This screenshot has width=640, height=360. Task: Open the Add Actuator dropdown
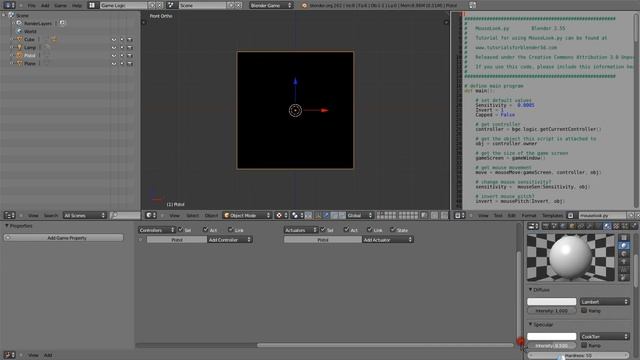388,240
